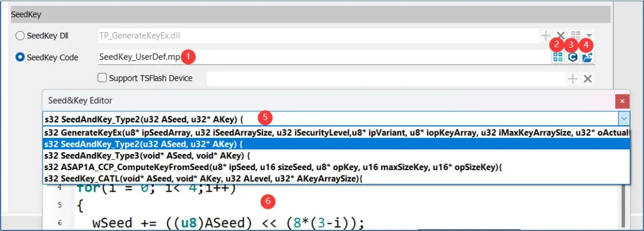Open the SeedKey Code calculator icon
Screen dimensions: 644x231
coord(558,57)
